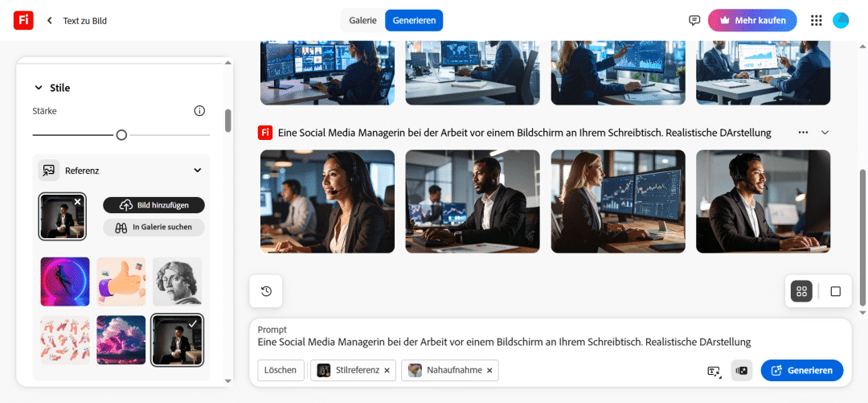Viewport: 868px width, 403px height.
Task: Switch to single image view layout
Action: tap(835, 291)
